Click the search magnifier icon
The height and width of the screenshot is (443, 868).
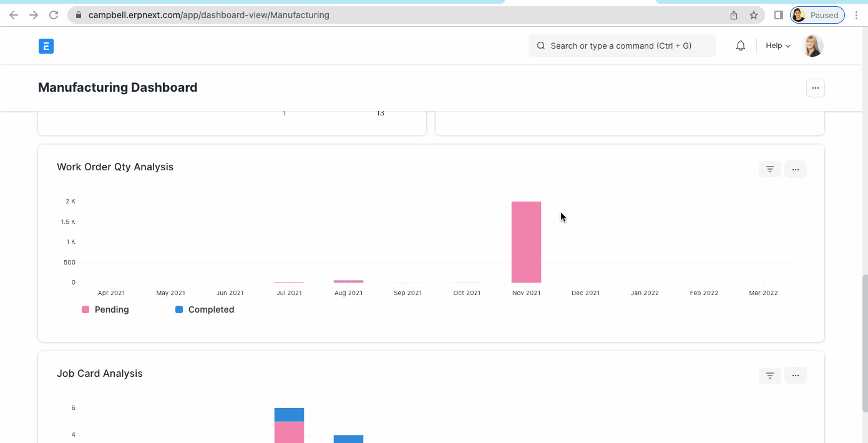click(x=540, y=46)
